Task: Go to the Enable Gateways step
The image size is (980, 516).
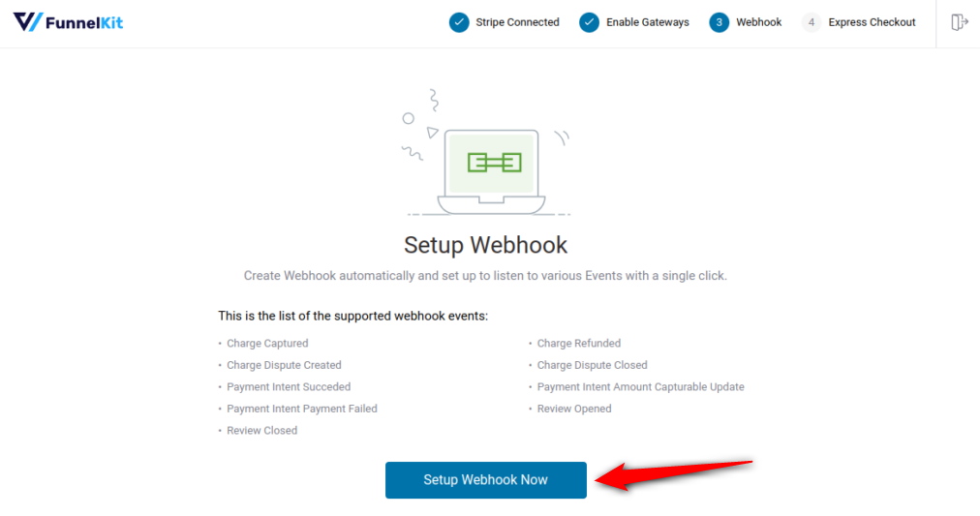Action: [648, 22]
